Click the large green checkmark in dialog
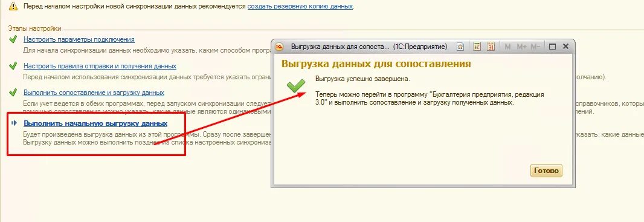The width and height of the screenshot is (644, 222). click(x=295, y=85)
